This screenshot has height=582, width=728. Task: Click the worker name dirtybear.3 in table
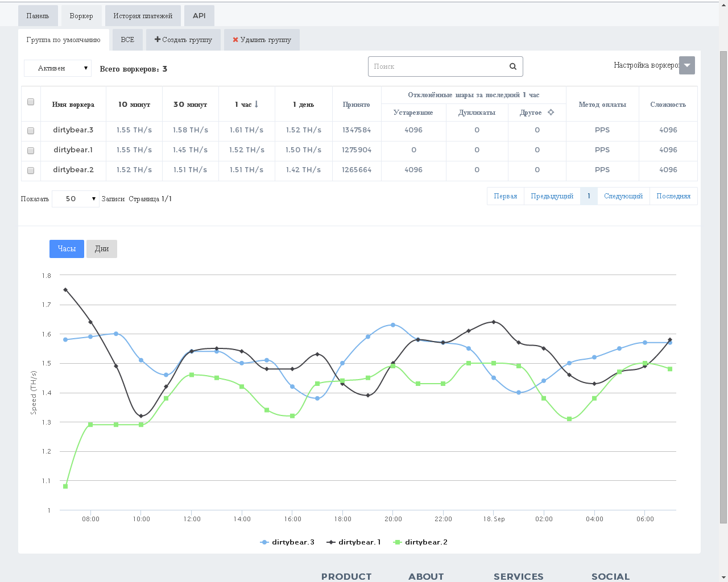pyautogui.click(x=73, y=130)
